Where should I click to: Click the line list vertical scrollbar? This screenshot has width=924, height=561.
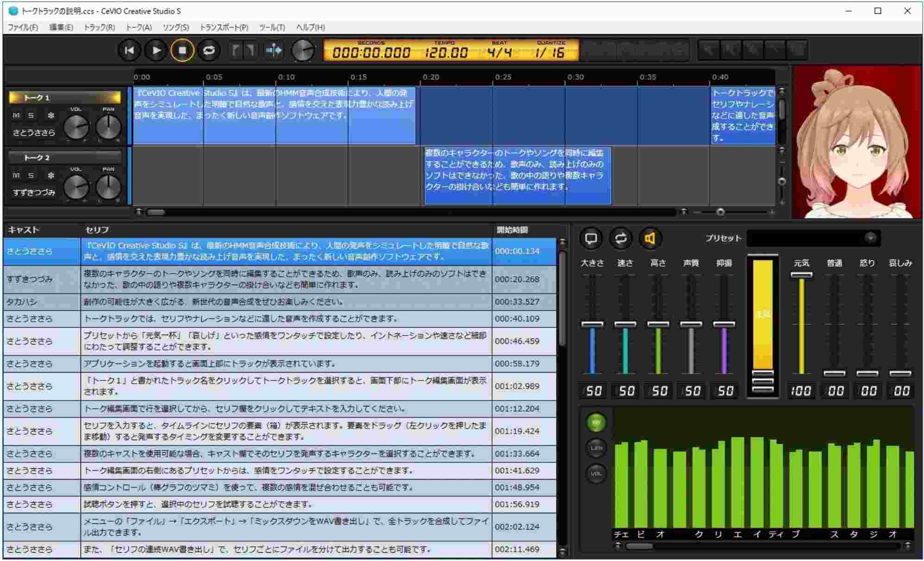point(562,299)
